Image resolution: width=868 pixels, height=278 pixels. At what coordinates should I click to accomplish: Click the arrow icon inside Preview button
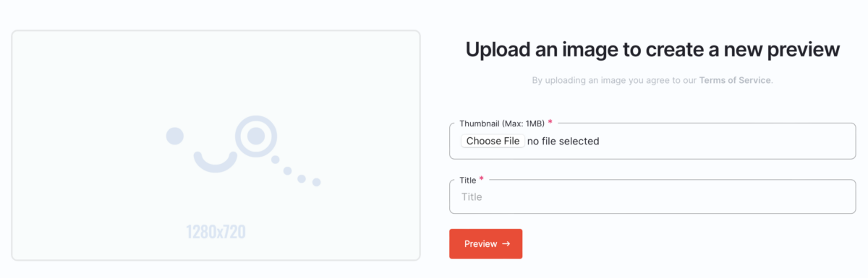(506, 244)
